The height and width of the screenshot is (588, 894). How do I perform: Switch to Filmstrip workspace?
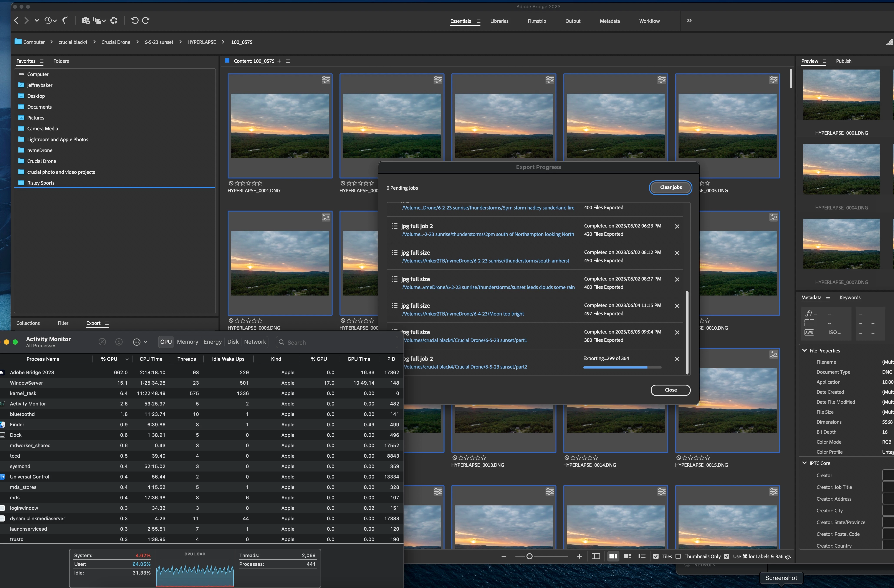[x=536, y=21]
